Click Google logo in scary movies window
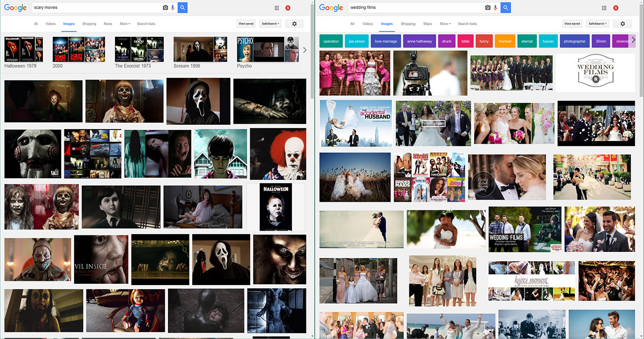 [15, 8]
